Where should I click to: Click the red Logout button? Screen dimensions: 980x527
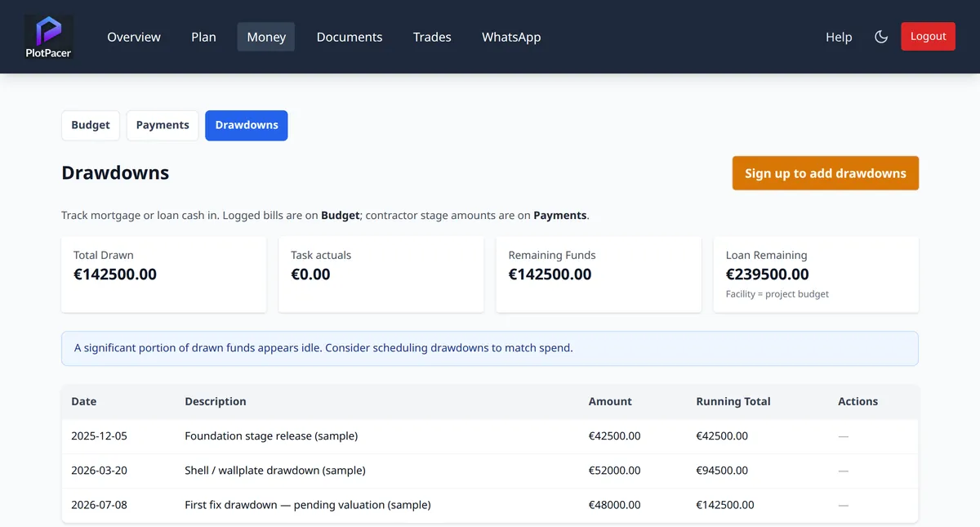click(x=928, y=37)
